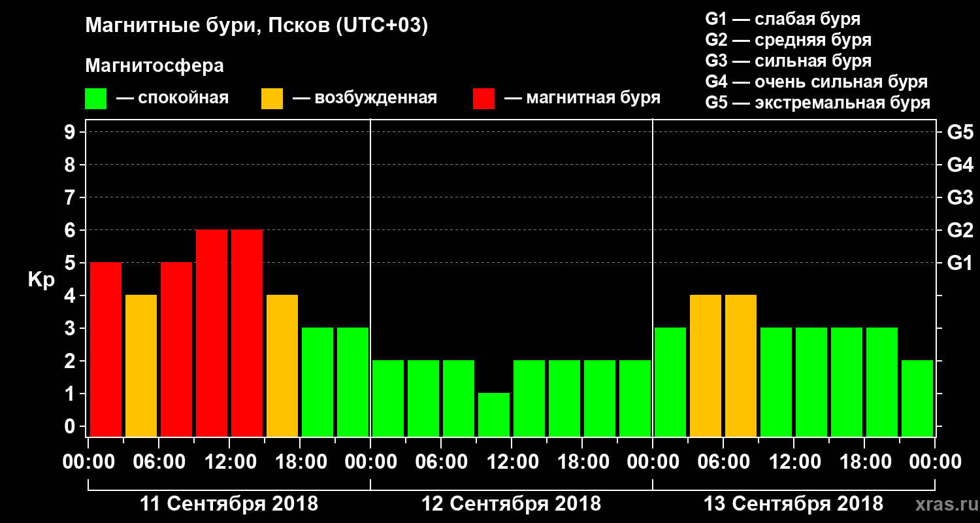Image resolution: width=980 pixels, height=523 pixels.
Task: Click the '11 Сентября 2018' date label
Action: (229, 504)
